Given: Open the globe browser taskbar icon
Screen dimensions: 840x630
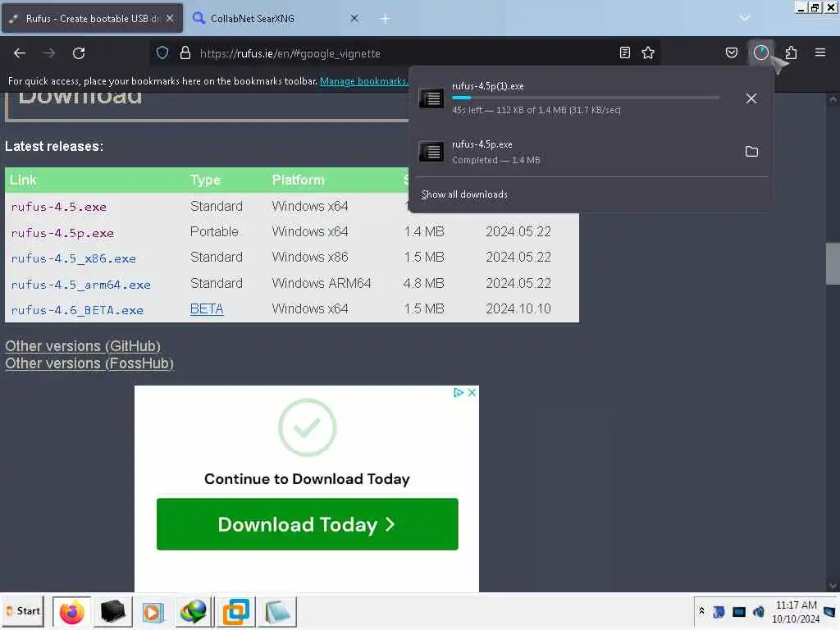Looking at the screenshot, I should point(194,612).
